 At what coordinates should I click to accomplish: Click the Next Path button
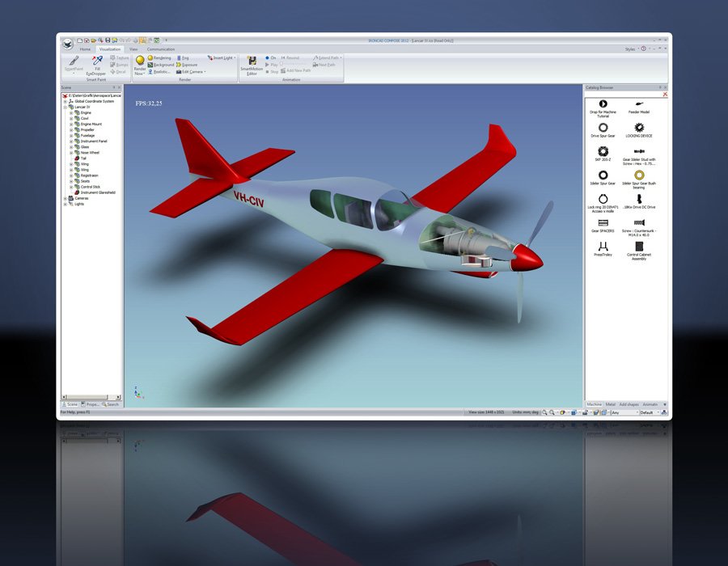coord(324,65)
